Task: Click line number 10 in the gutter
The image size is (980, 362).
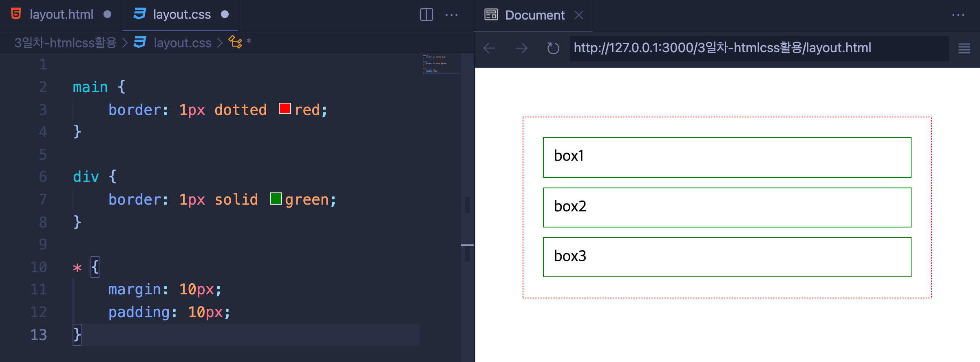Action: coord(39,267)
